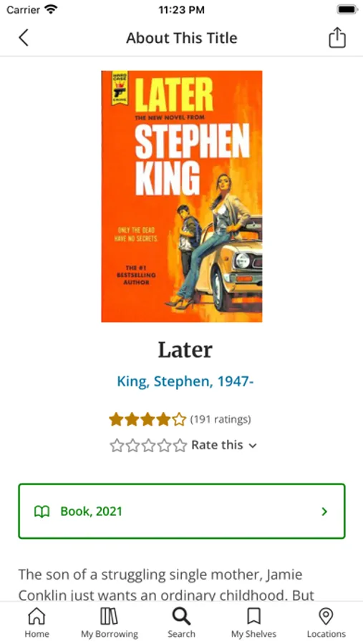This screenshot has width=363, height=644.
Task: Open author link King, Stephen, 1947-
Action: (x=185, y=381)
